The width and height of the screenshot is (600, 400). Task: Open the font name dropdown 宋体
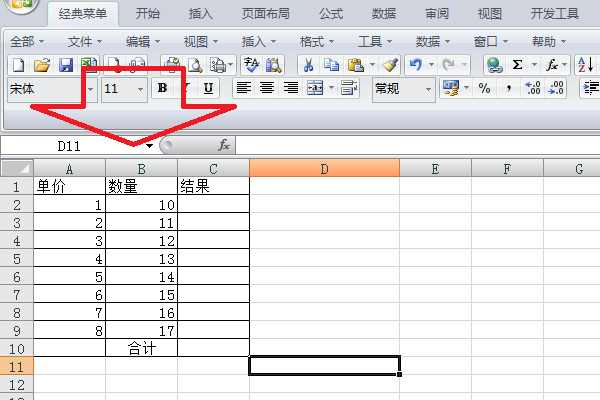pyautogui.click(x=91, y=89)
